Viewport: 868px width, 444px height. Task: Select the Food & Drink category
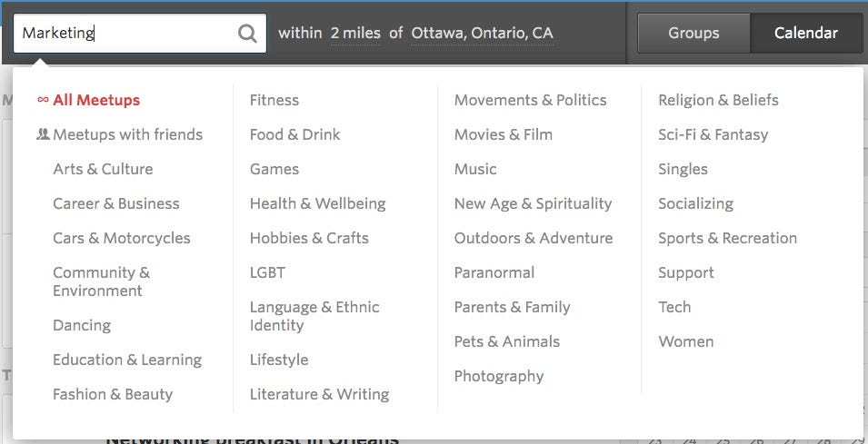[295, 134]
